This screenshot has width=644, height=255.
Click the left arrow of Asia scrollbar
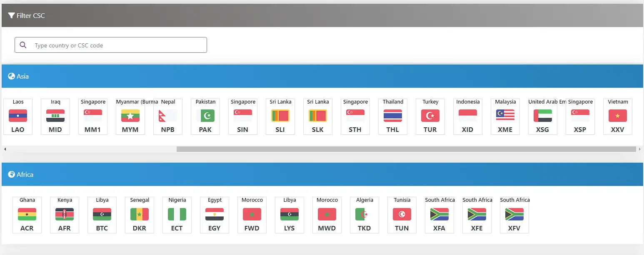tap(5, 149)
